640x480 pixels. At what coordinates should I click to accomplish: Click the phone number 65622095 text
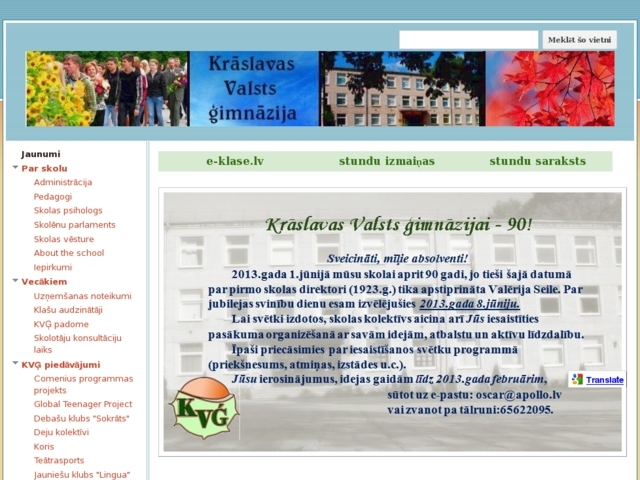(x=527, y=409)
